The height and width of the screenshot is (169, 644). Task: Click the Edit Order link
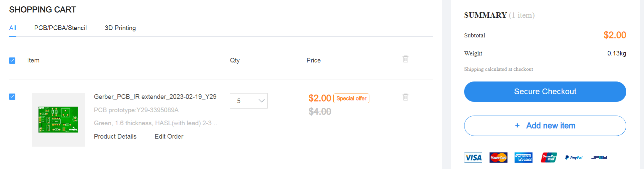[x=169, y=137]
